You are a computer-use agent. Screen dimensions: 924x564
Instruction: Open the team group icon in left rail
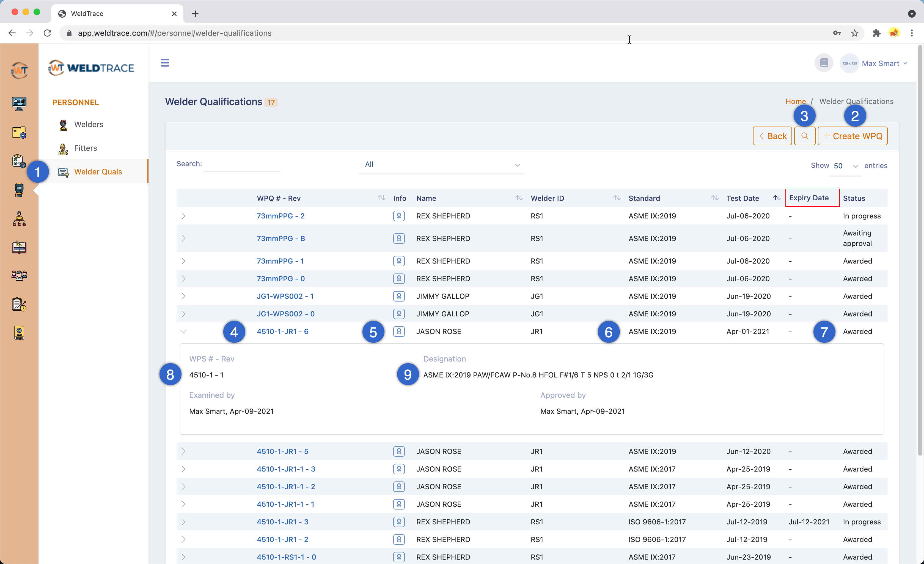(19, 275)
